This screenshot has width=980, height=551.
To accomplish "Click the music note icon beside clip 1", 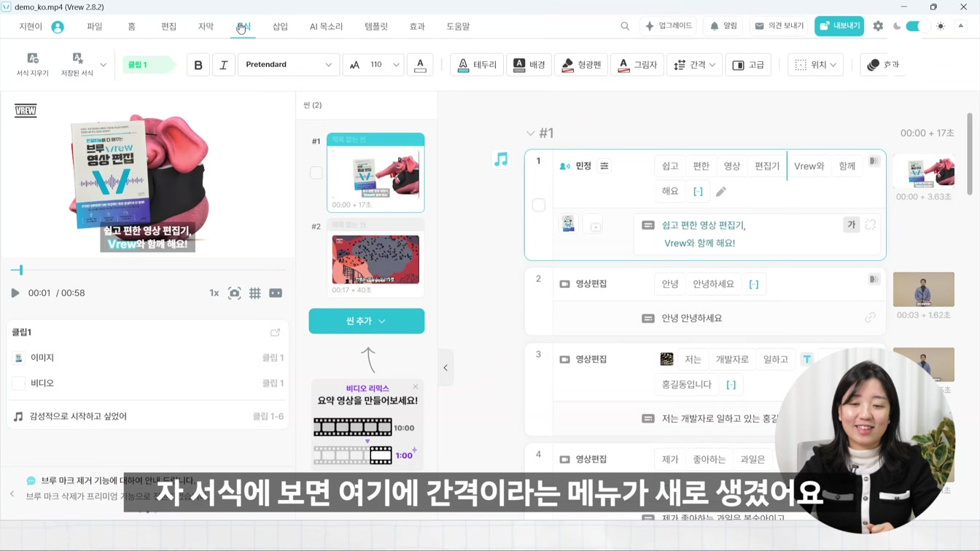I will point(501,159).
